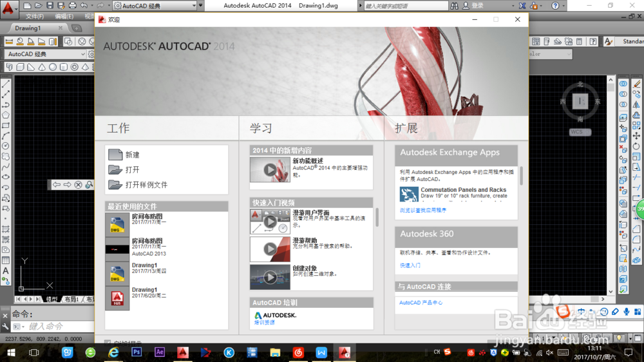Screen dimensions: 644x362
Task: Click the linear dimension tool icon
Action: [x=9, y=41]
